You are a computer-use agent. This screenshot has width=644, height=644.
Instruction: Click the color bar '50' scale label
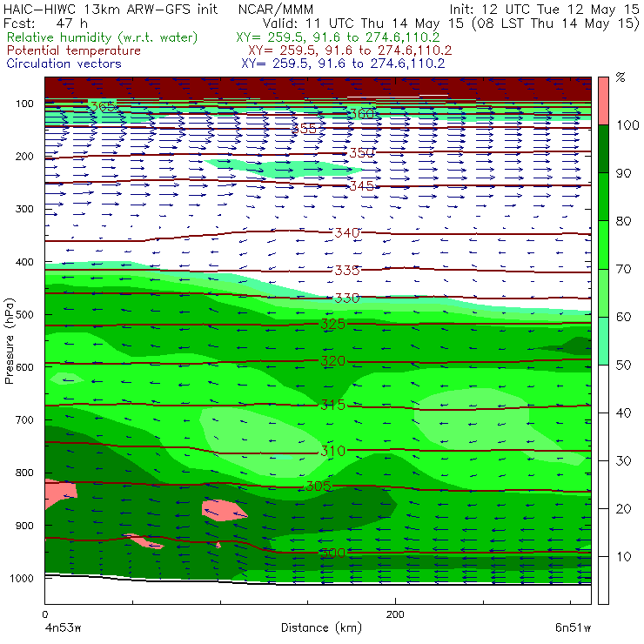point(623,366)
